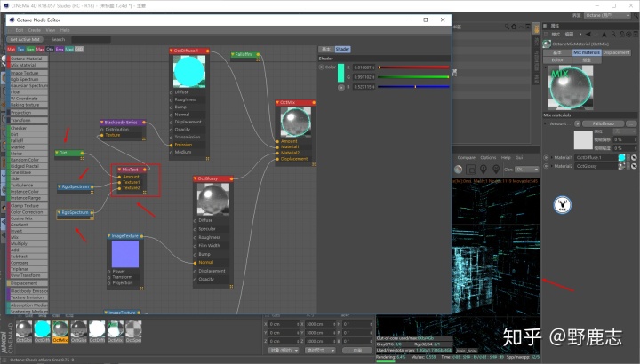
Task: Add an Octane Material node from list
Action: point(28,59)
